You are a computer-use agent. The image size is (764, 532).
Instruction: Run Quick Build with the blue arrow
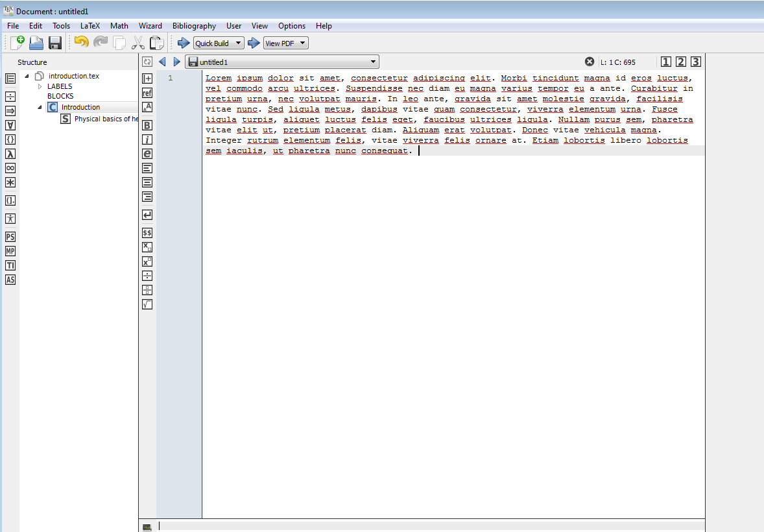click(x=184, y=43)
